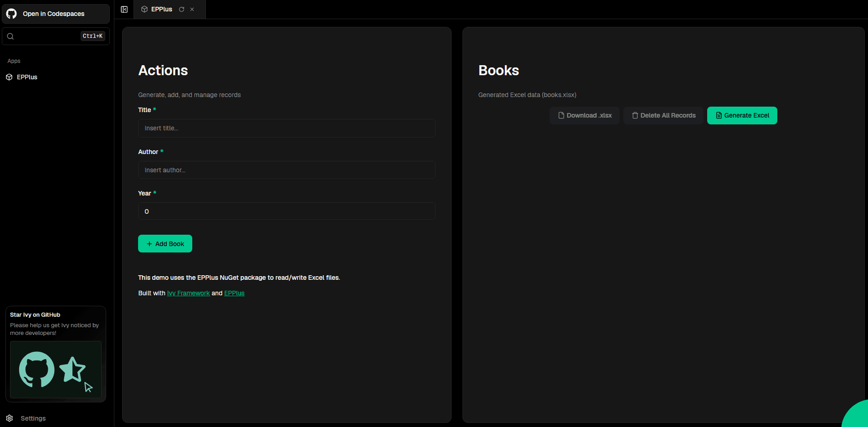Click the green corner bubble

pos(857,417)
